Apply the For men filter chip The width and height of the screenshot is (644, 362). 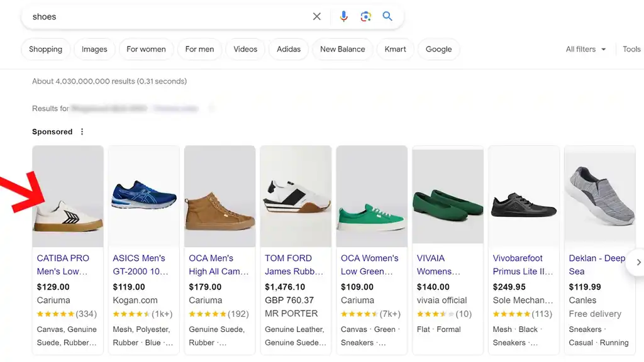coord(199,49)
